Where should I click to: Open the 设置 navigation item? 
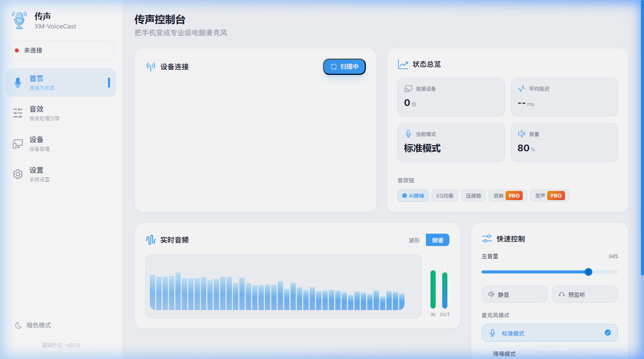coord(61,174)
